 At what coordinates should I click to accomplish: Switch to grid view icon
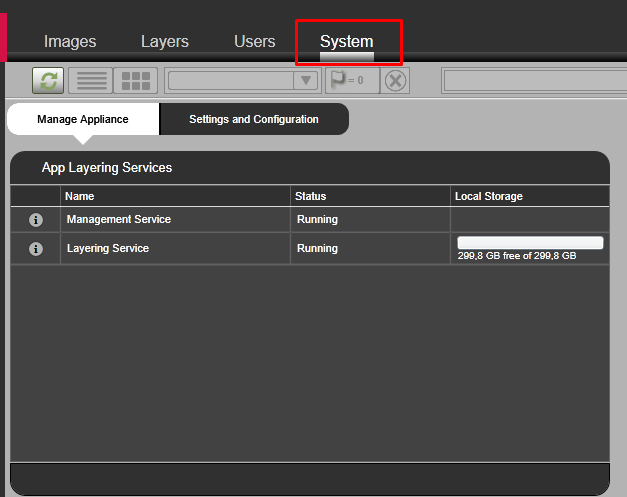point(136,80)
